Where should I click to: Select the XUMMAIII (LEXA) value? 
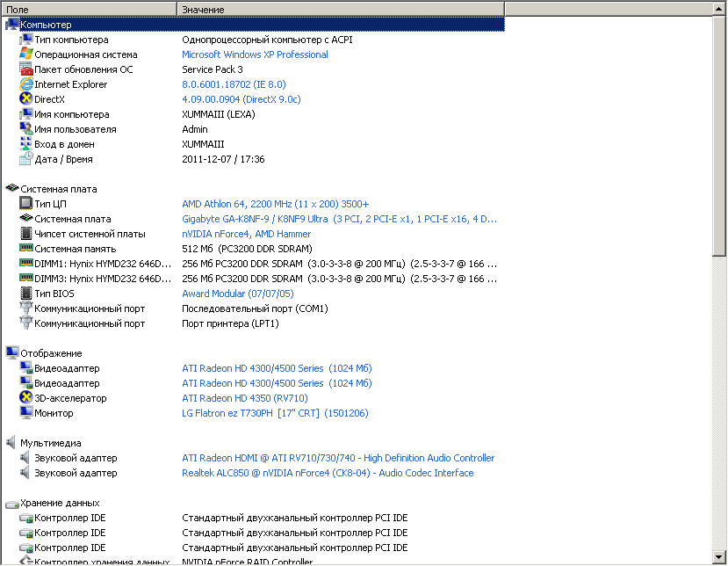(218, 114)
